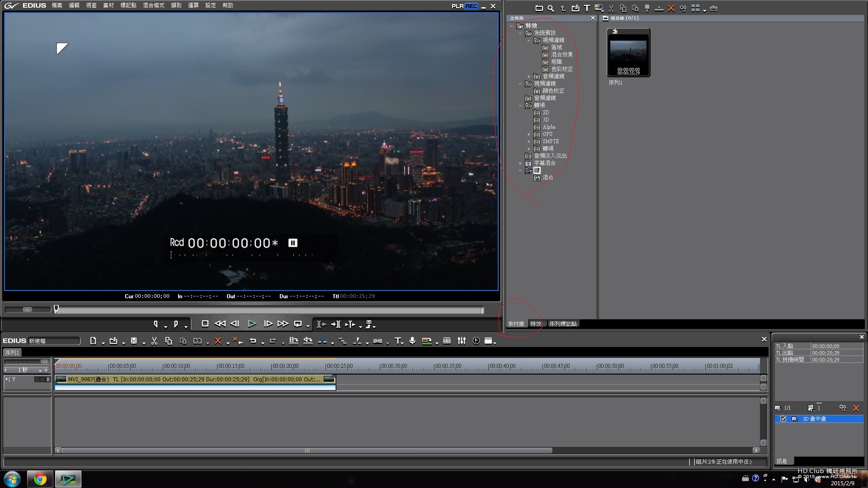Toggle the PLR REC mode indicator
Viewport: 868px width, 488px height.
pos(464,6)
